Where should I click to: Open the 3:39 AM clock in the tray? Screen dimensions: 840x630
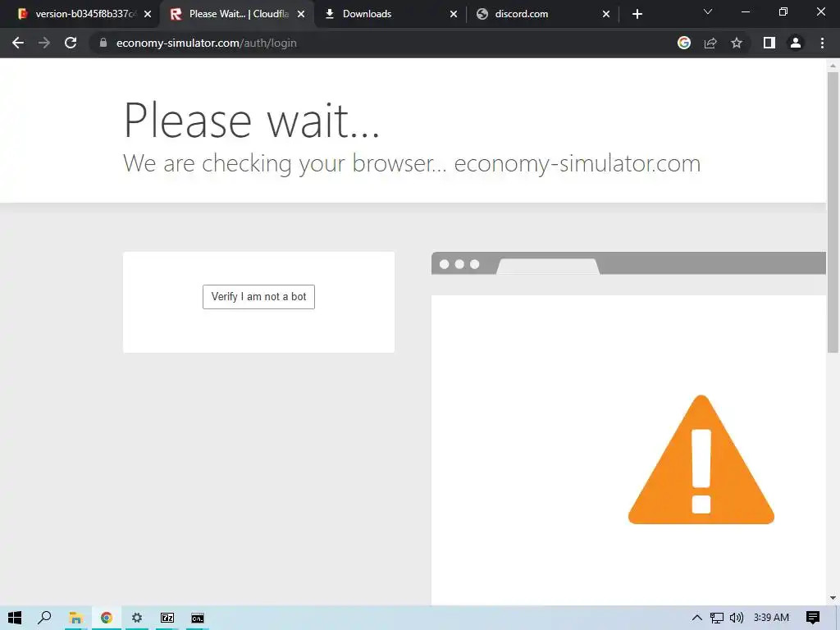[x=771, y=618]
